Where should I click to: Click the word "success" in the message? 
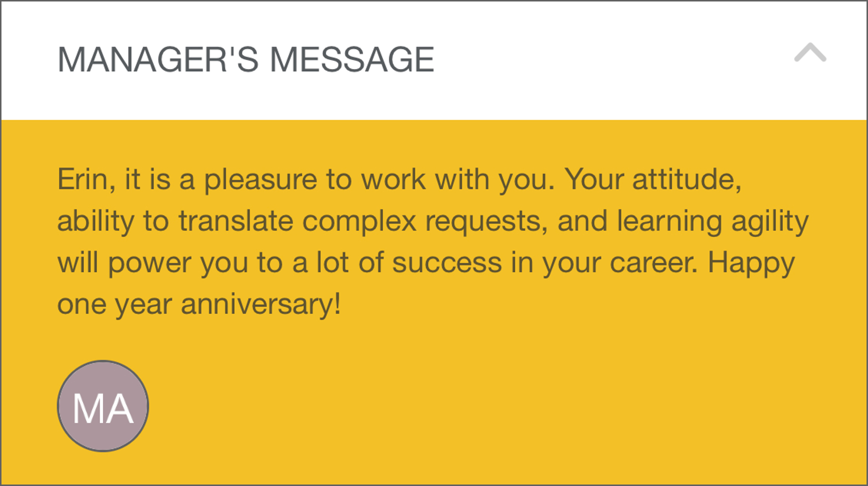(x=447, y=263)
